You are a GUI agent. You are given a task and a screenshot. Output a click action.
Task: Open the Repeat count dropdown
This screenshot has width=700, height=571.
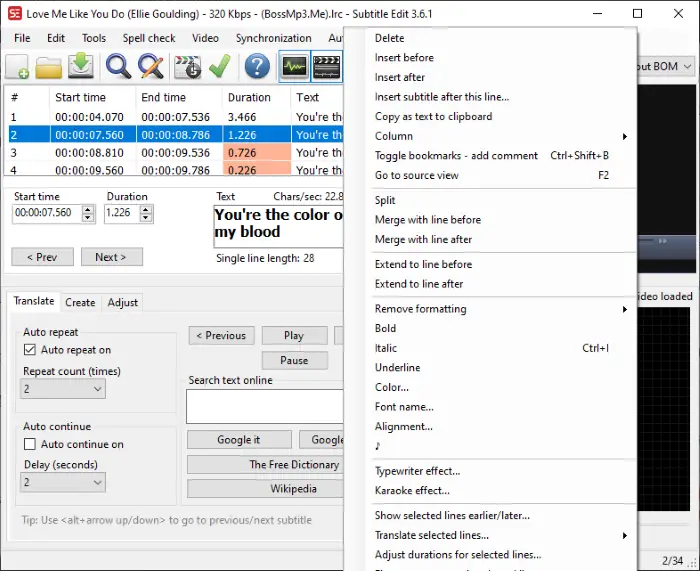(x=63, y=389)
